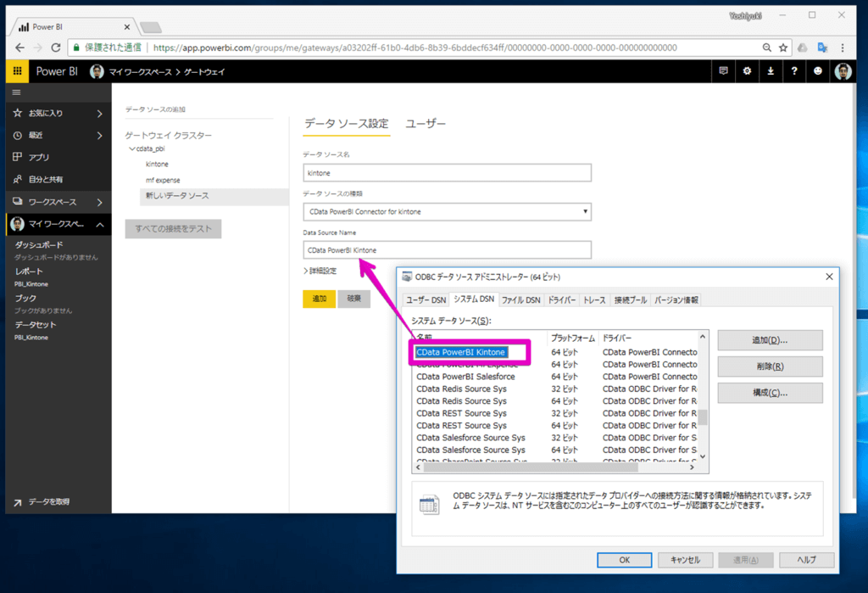Go back using the browser back arrow

[x=20, y=48]
